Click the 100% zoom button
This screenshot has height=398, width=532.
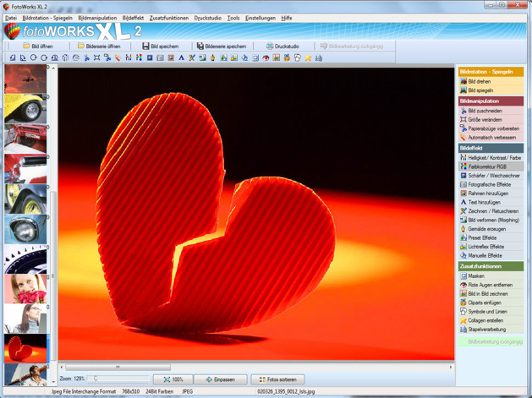point(173,379)
